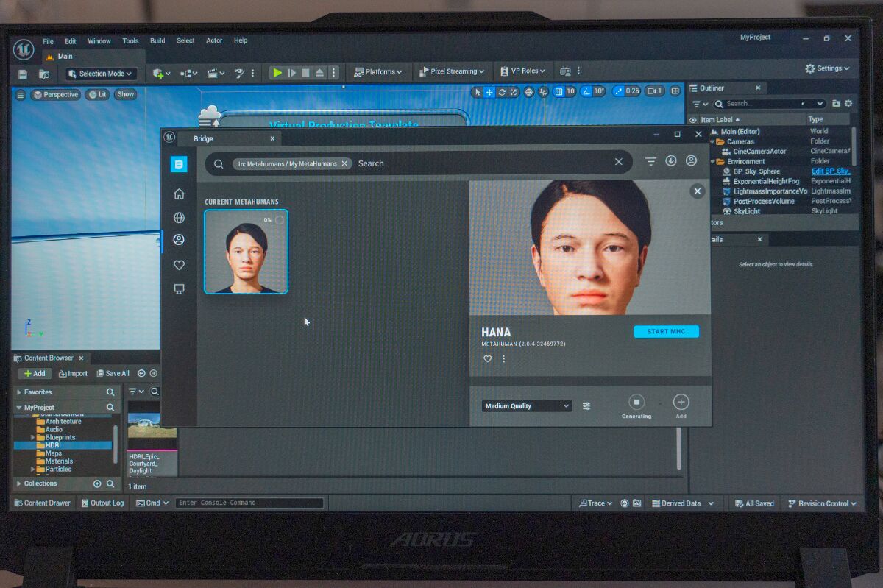Click the Bridge filter lines icon
Image resolution: width=883 pixels, height=588 pixels.
[651, 161]
